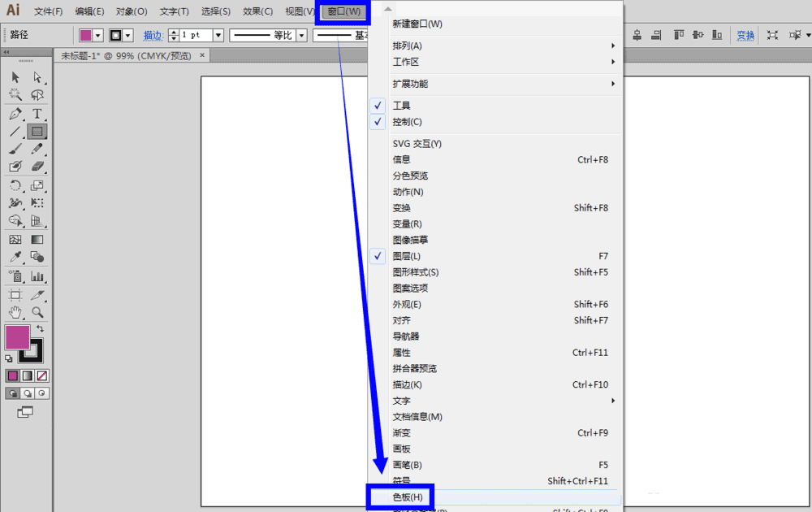The image size is (812, 512).
Task: Open the stroke weight dropdown in the control bar
Action: tap(218, 35)
